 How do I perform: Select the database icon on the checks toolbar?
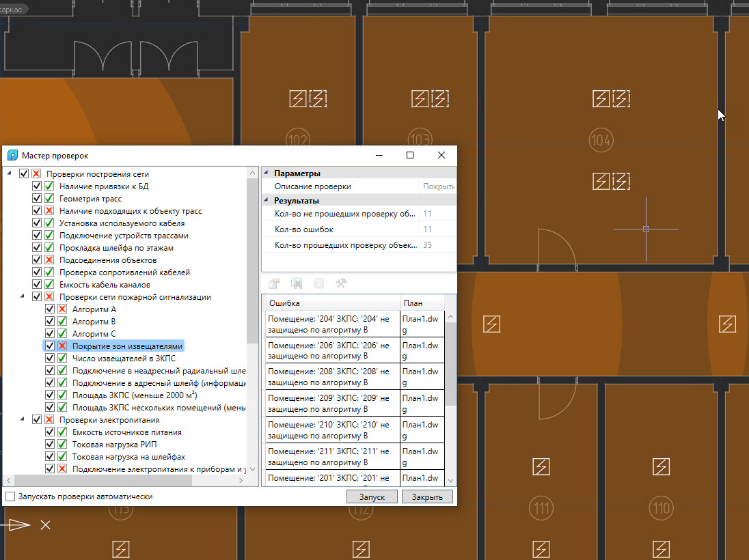318,283
